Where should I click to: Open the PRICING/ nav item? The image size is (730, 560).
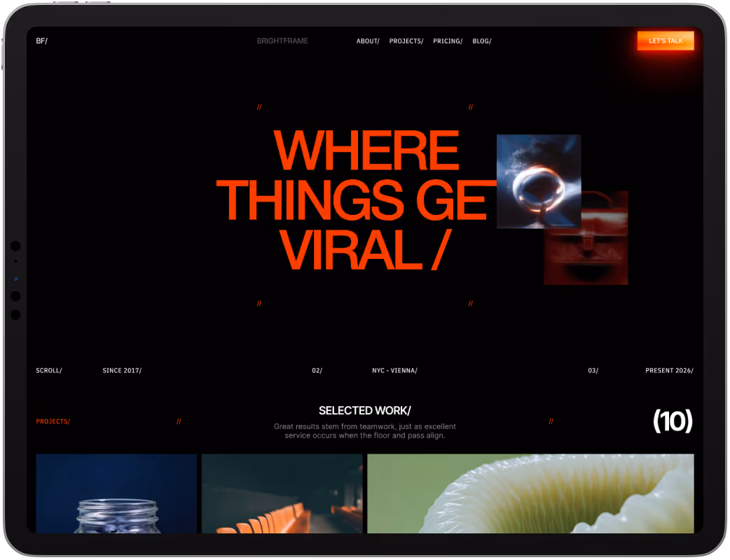point(448,41)
